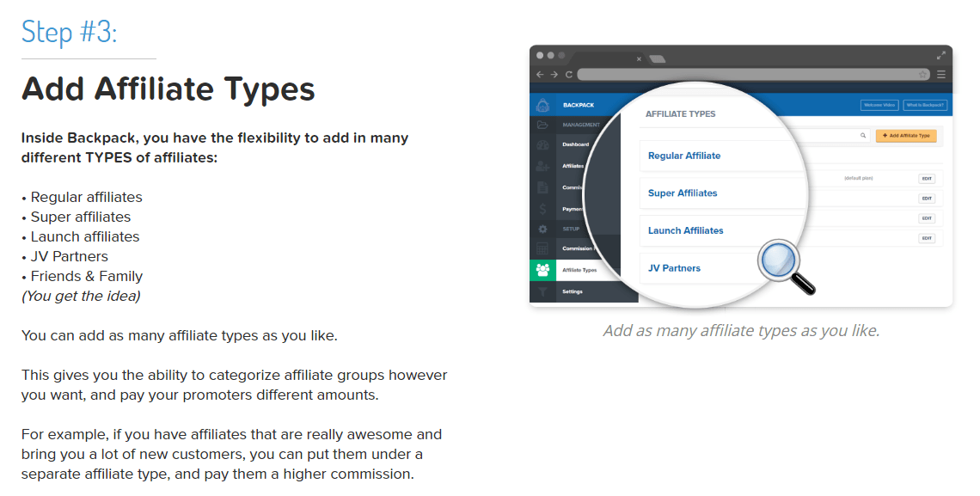Open Settings in the sidebar
The width and height of the screenshot is (980, 496).
pyautogui.click(x=573, y=291)
